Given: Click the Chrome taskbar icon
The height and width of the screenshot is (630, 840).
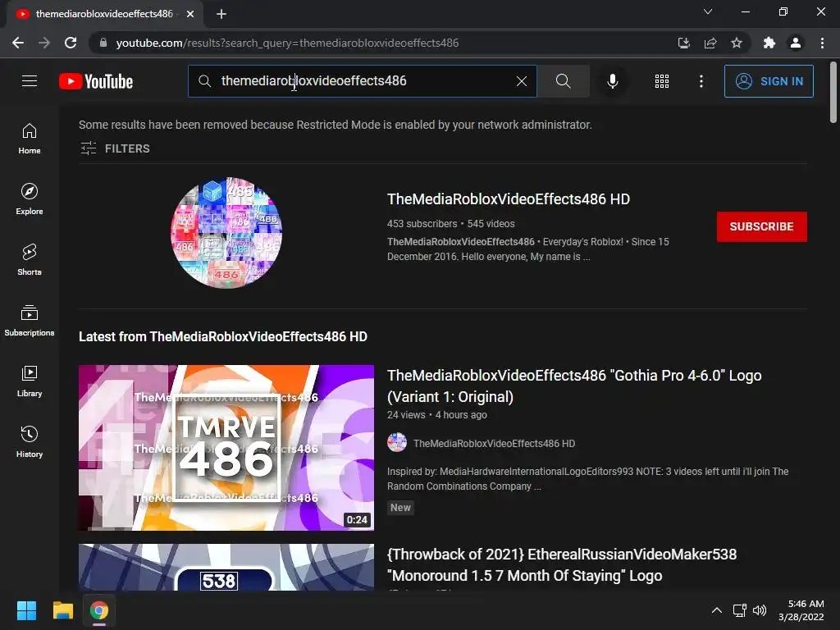Looking at the screenshot, I should click(x=99, y=610).
